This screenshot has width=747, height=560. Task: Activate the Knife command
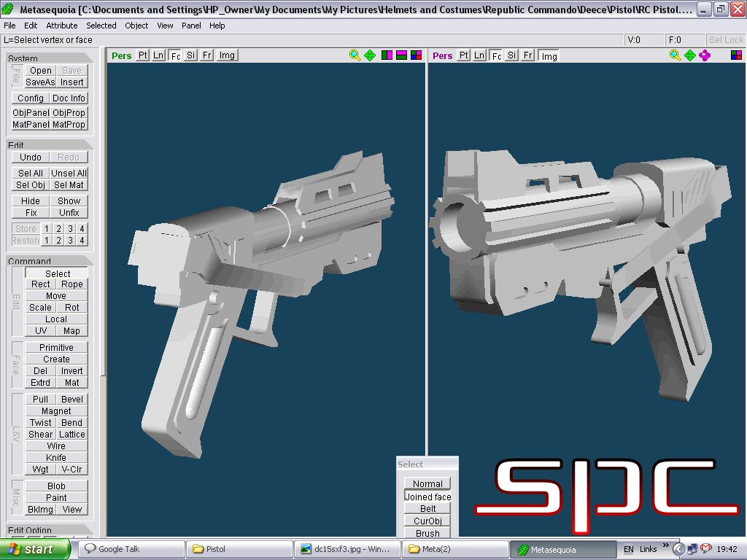(x=56, y=458)
